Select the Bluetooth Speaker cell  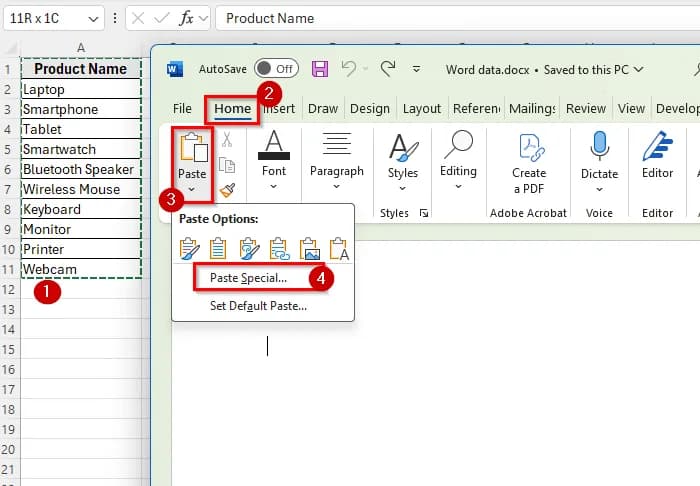tap(81, 169)
